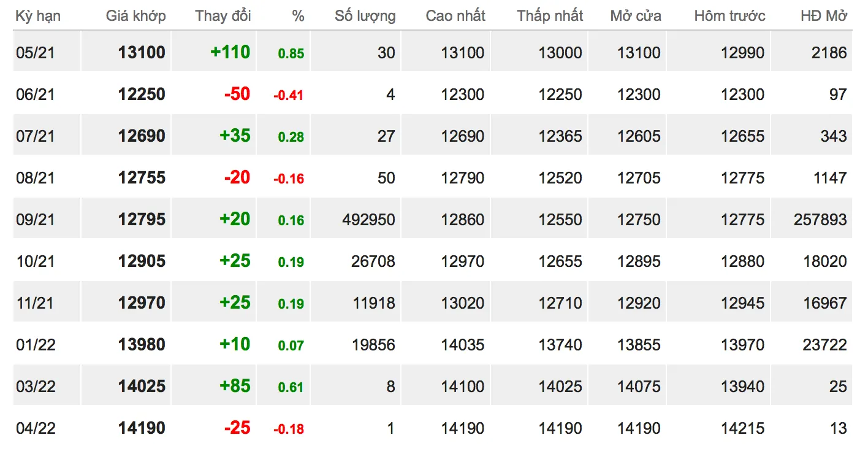Screen dimensions: 868x459
Task: Select the 07/21 contract term cell
Action: [x=47, y=136]
